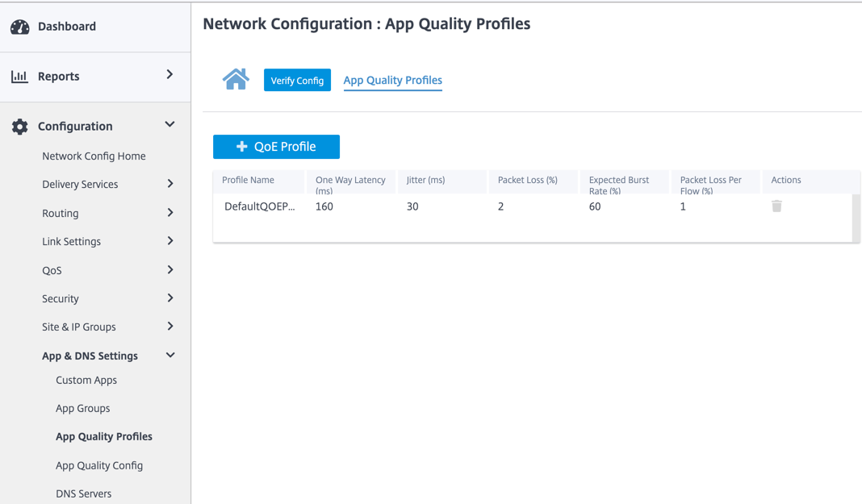Open the Reports menu item
Screen dimensions: 862x504
59,77
